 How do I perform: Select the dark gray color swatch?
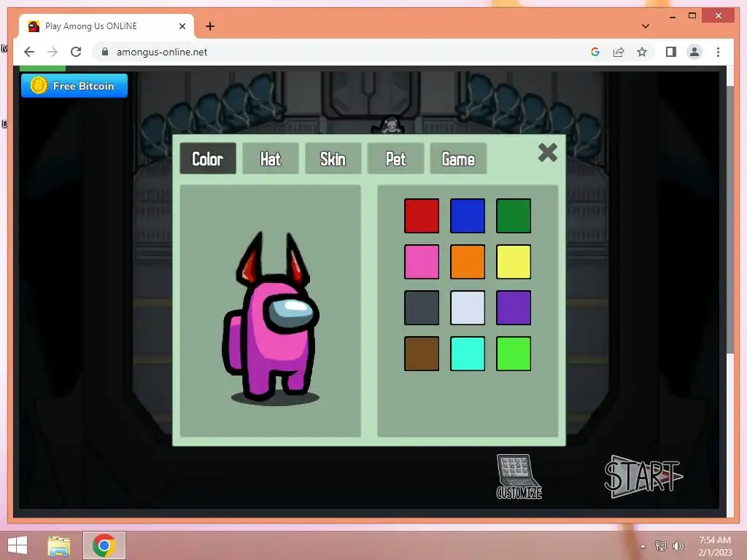(422, 308)
